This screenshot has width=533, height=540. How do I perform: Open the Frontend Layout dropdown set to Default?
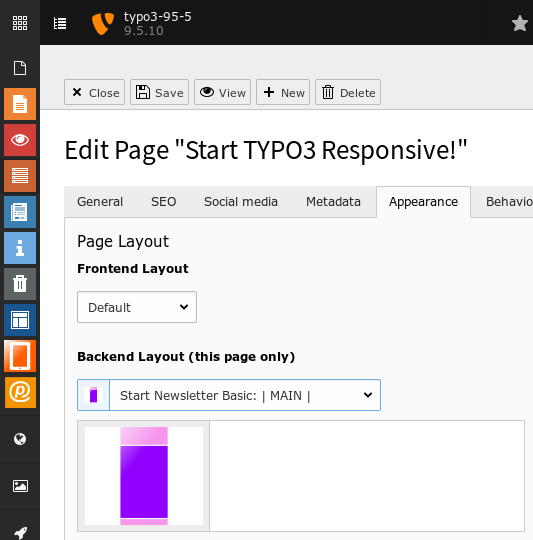point(137,307)
